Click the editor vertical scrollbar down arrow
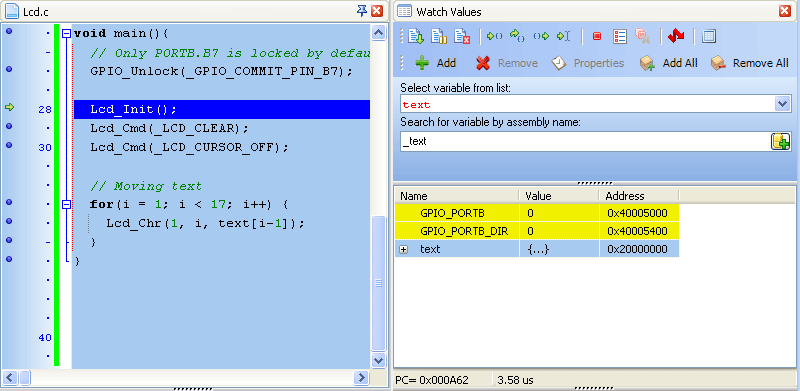The image size is (800, 391). 378,360
